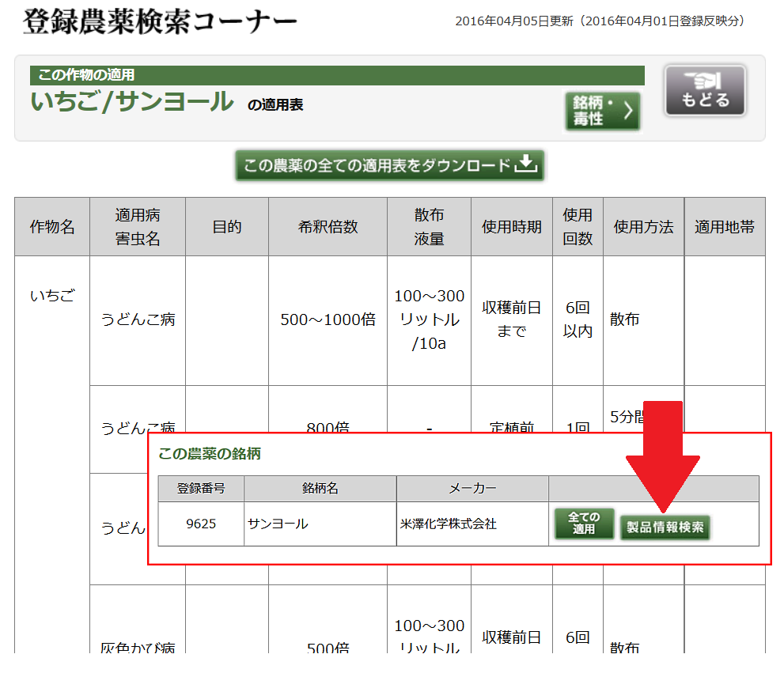Click the いちご crop name cell
This screenshot has height=673, width=784.
tap(52, 297)
